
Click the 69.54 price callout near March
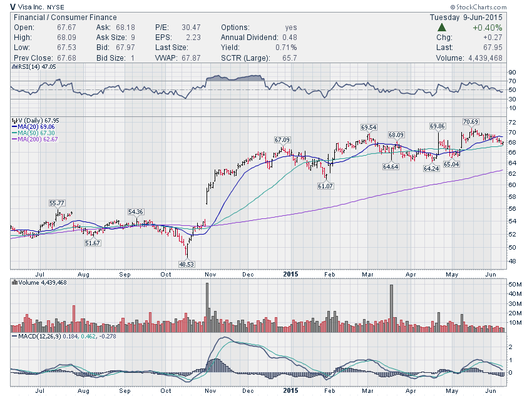pyautogui.click(x=369, y=127)
